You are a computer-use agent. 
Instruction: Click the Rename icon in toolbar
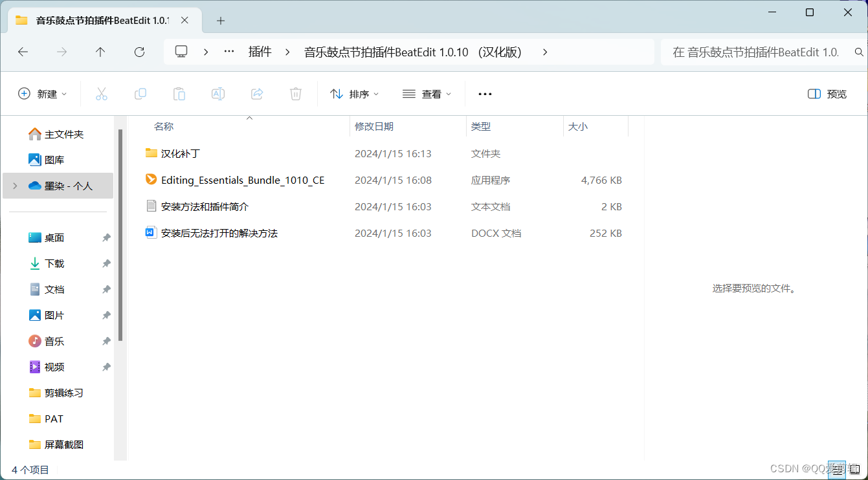click(218, 94)
